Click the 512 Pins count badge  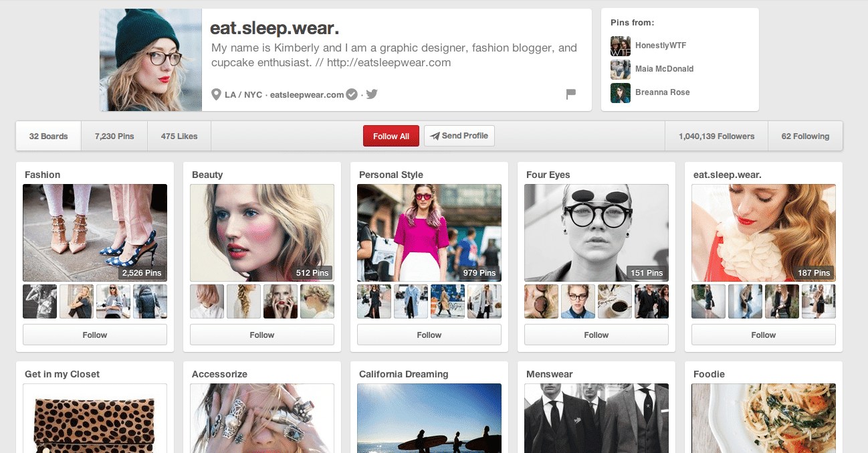pos(312,272)
